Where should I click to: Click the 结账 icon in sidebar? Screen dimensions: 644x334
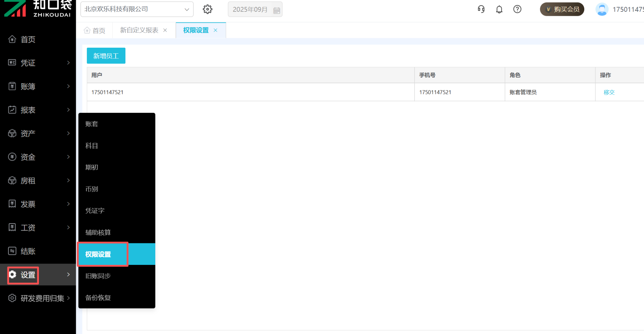12,251
